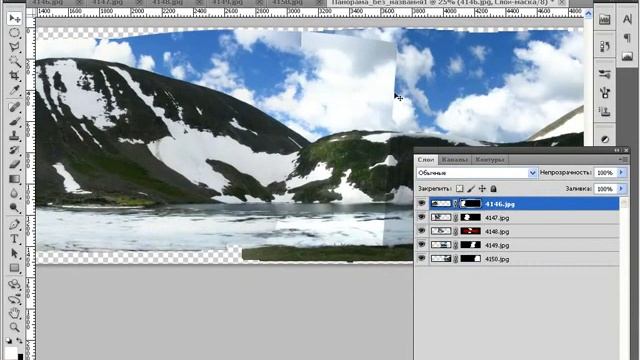Open the Paragraph panel icon

627,38
